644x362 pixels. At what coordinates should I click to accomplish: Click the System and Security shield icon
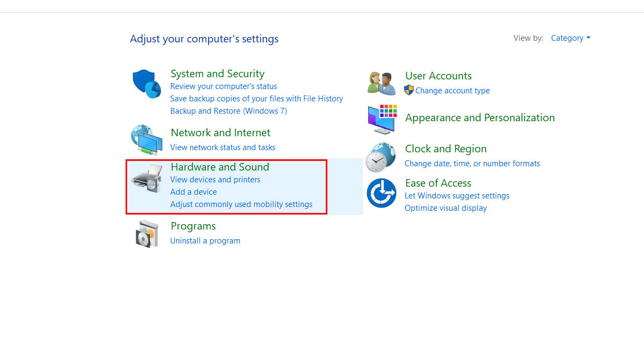point(146,84)
